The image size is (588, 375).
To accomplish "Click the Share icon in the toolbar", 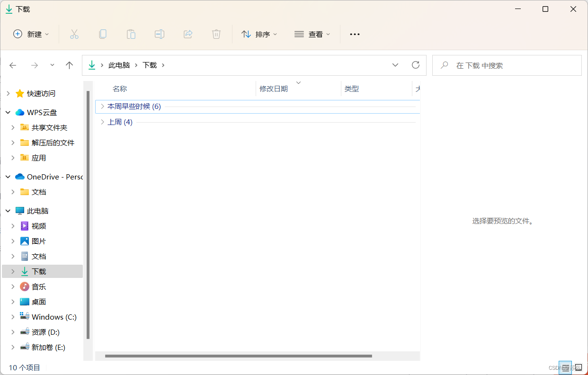I will point(188,34).
